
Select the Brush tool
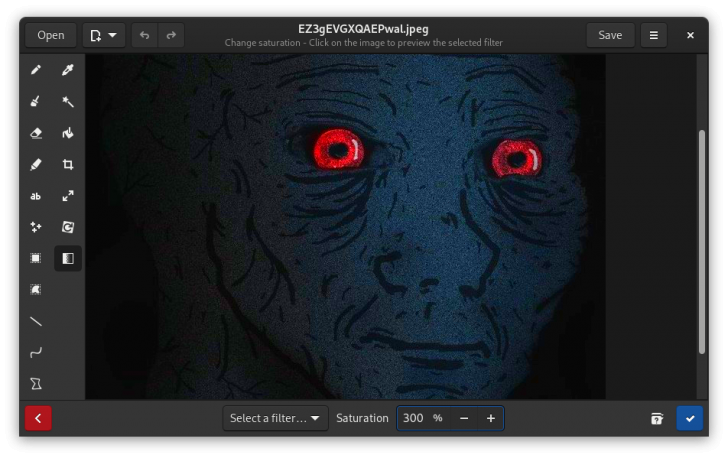coord(36,102)
